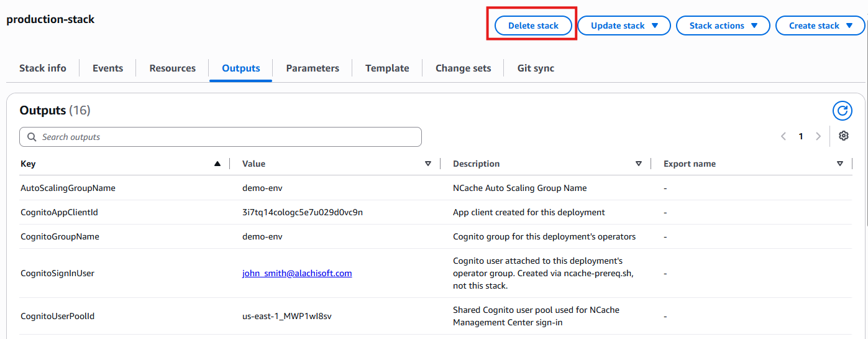Click the search magnifier icon
Screen dimensions: 868x339
(32, 137)
